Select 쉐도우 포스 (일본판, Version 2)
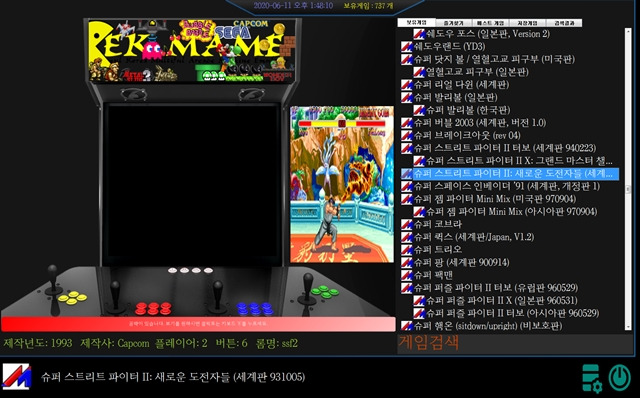The image size is (640, 398). (488, 34)
